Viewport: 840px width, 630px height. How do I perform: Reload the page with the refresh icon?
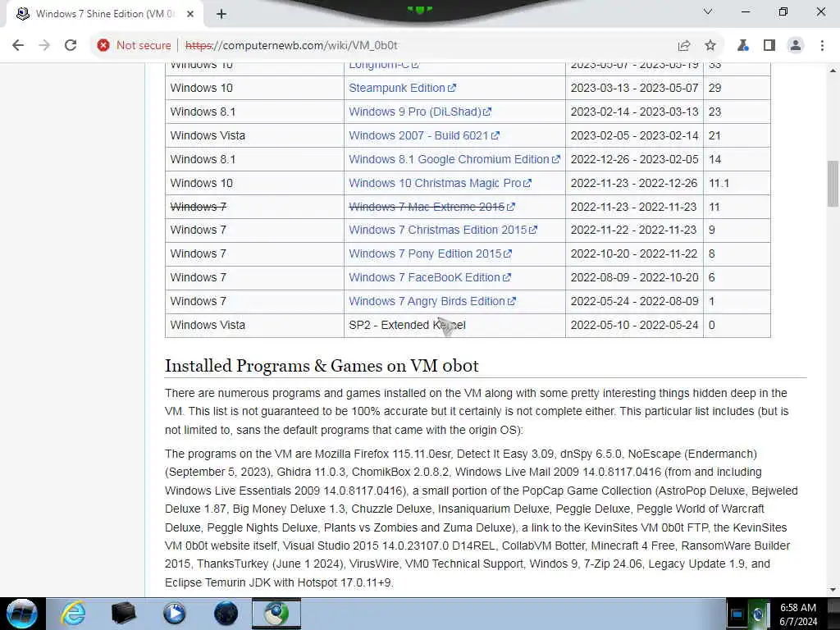click(71, 46)
